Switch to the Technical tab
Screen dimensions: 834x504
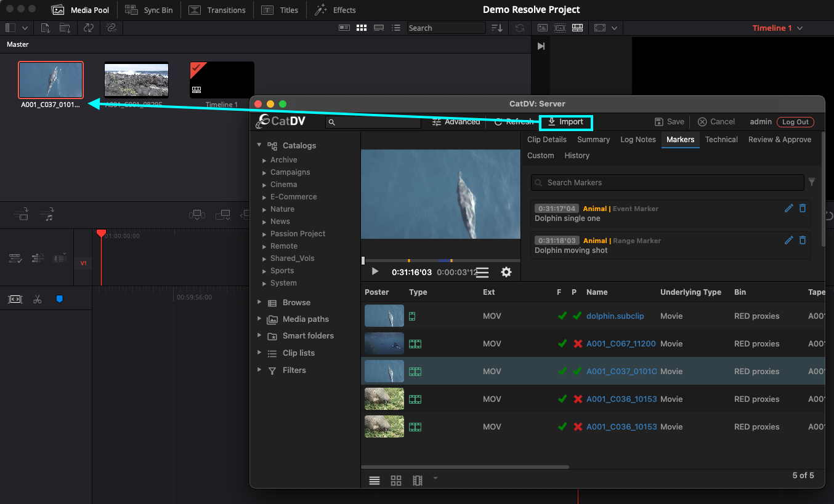pos(721,140)
